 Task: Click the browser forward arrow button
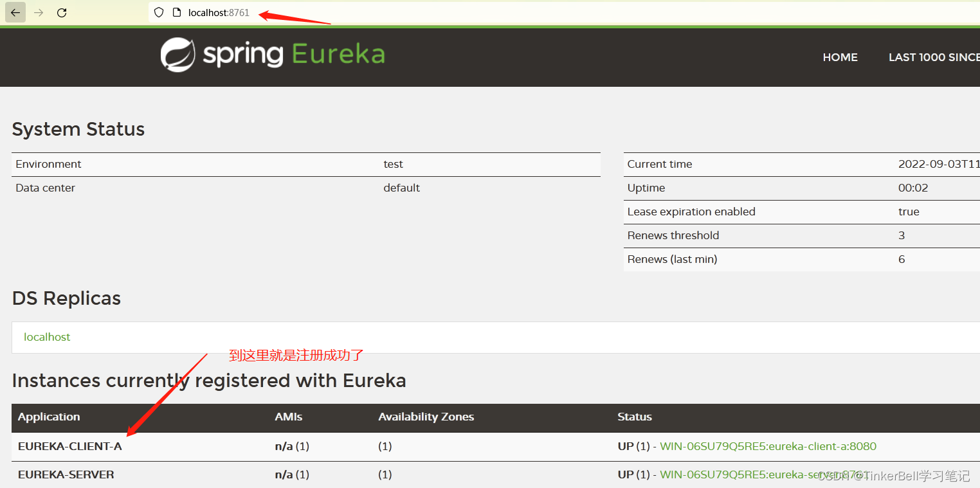coord(39,12)
